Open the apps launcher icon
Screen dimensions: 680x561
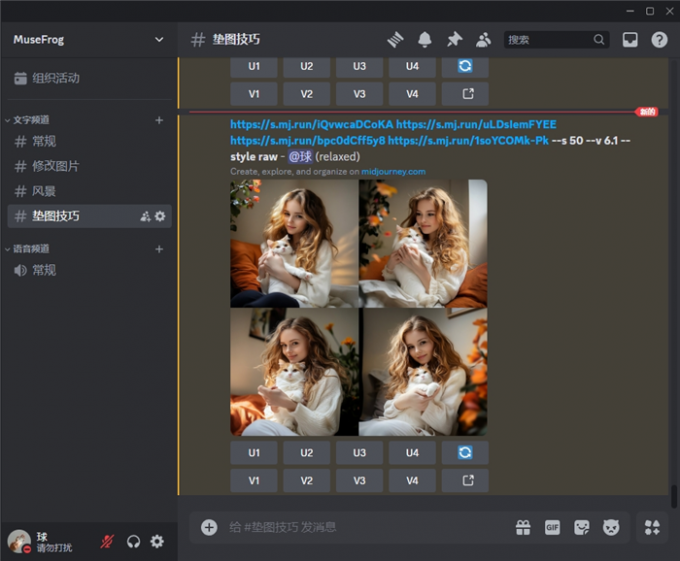tap(652, 528)
